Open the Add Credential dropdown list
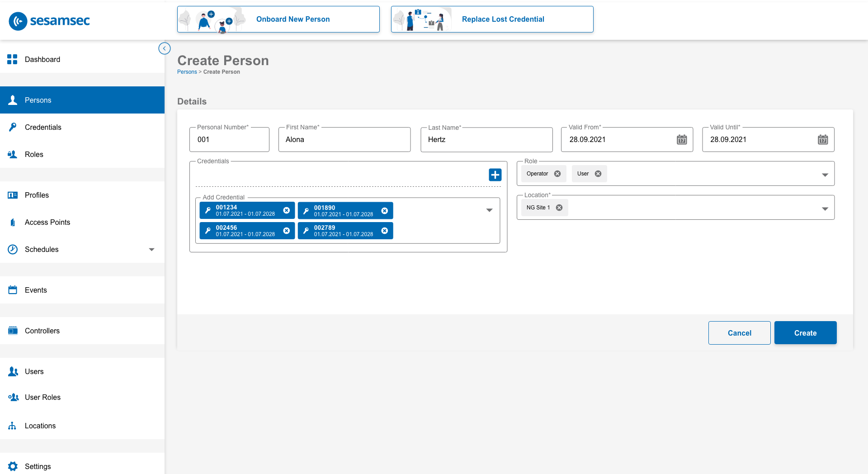The height and width of the screenshot is (474, 868). (x=489, y=210)
